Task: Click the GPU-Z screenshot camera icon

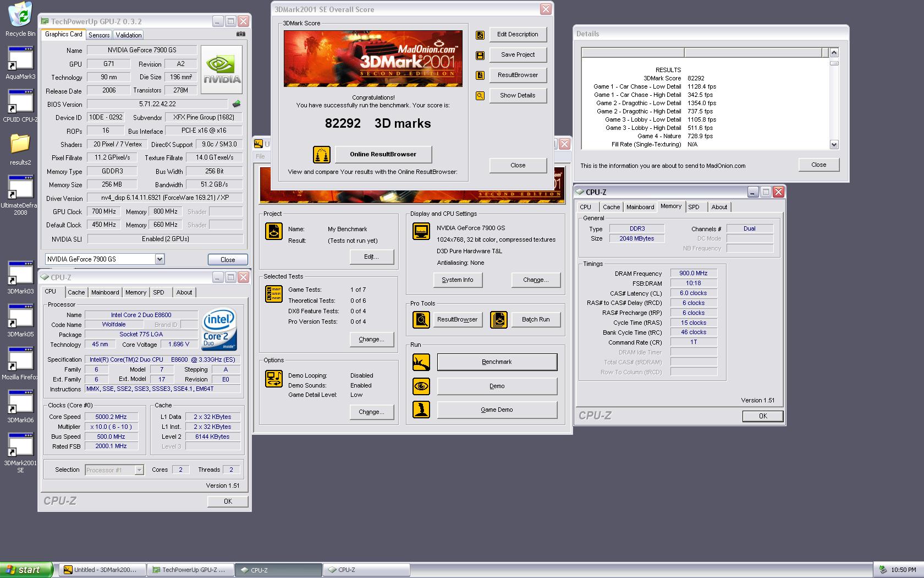Action: pos(241,34)
